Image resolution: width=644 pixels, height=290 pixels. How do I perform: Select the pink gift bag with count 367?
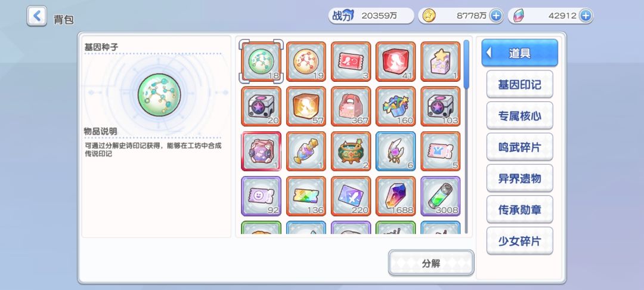click(x=351, y=106)
